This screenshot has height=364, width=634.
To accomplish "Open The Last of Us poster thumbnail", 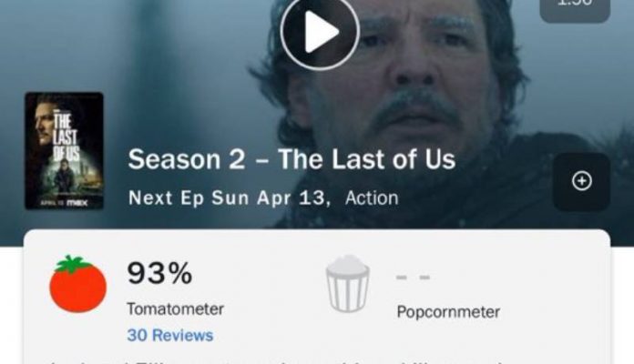I will coord(65,151).
